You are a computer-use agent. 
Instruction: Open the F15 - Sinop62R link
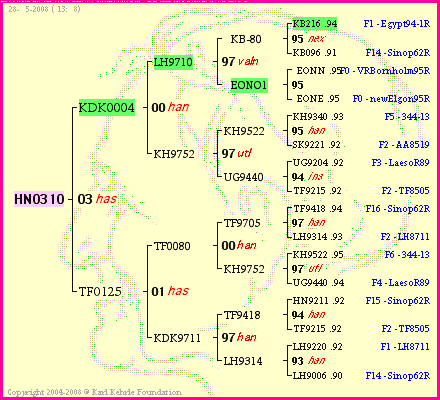398,301
